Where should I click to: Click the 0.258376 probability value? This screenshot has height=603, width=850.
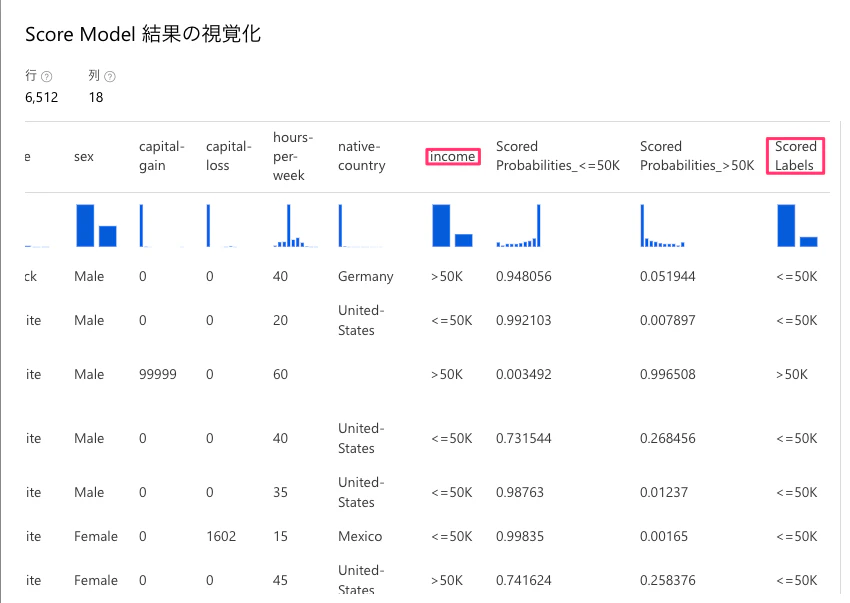click(x=667, y=580)
